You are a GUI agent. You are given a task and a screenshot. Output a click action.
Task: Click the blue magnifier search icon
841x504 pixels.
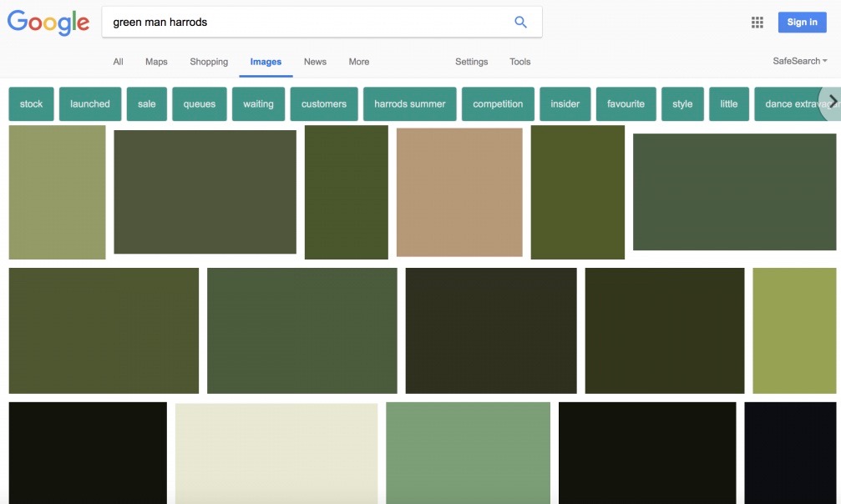coord(520,23)
